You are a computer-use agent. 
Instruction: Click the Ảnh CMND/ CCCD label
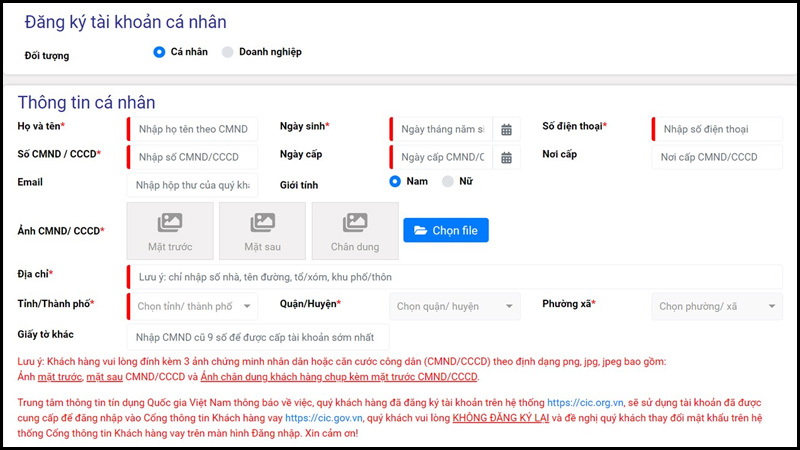click(61, 231)
